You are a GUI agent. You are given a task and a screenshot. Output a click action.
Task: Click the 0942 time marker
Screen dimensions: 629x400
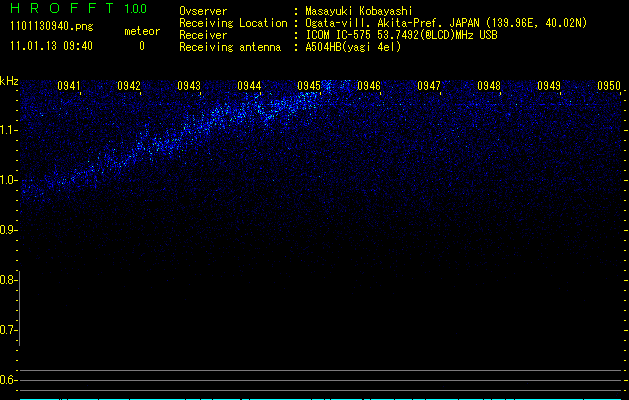click(x=129, y=86)
